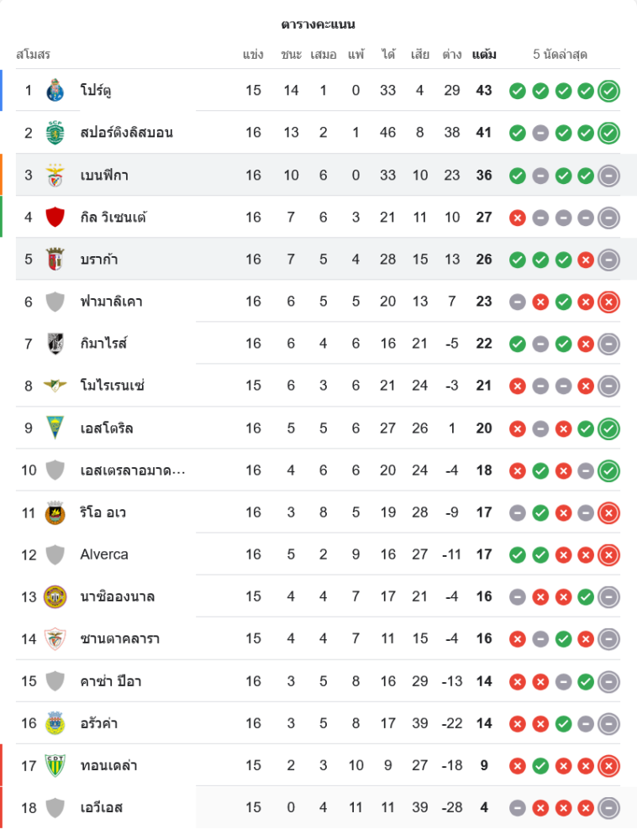Screen dimensions: 637x840
Task: Click Porto's latest match win indicator
Action: [609, 91]
